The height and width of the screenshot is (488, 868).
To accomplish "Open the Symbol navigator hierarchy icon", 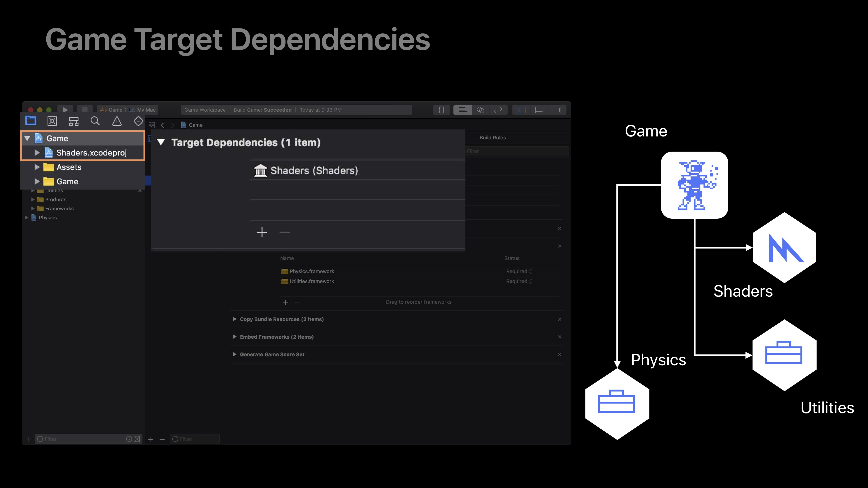I will (74, 121).
